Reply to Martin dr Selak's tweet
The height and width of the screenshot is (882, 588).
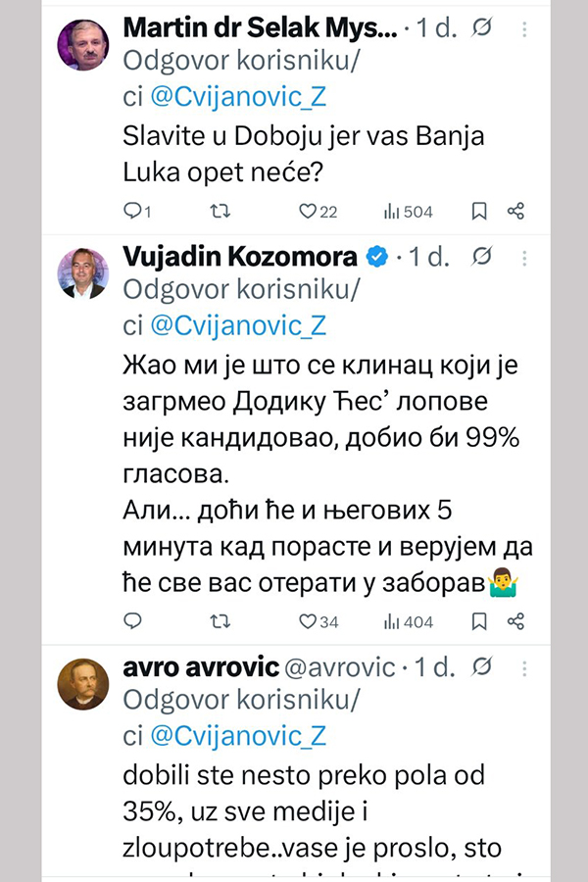(133, 211)
